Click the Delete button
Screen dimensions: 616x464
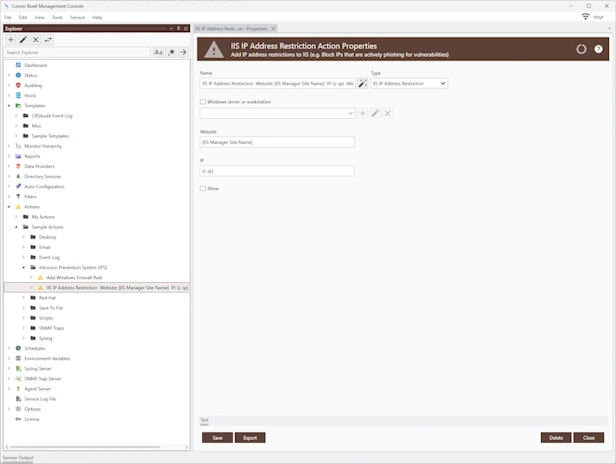[x=556, y=438]
